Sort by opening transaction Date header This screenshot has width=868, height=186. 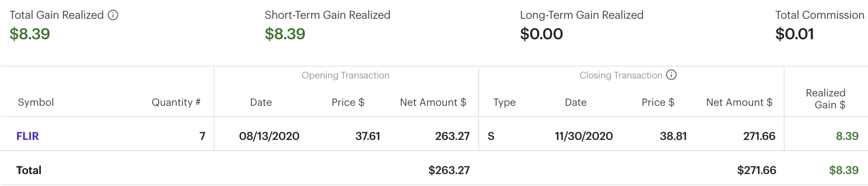[261, 102]
